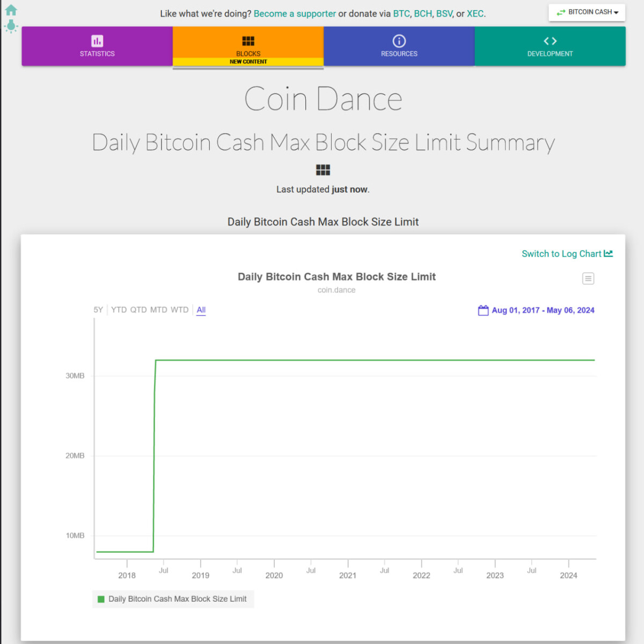Toggle Daily Bitcoin Cash Max Block Size Limit legend
This screenshot has width=644, height=644.
click(172, 599)
